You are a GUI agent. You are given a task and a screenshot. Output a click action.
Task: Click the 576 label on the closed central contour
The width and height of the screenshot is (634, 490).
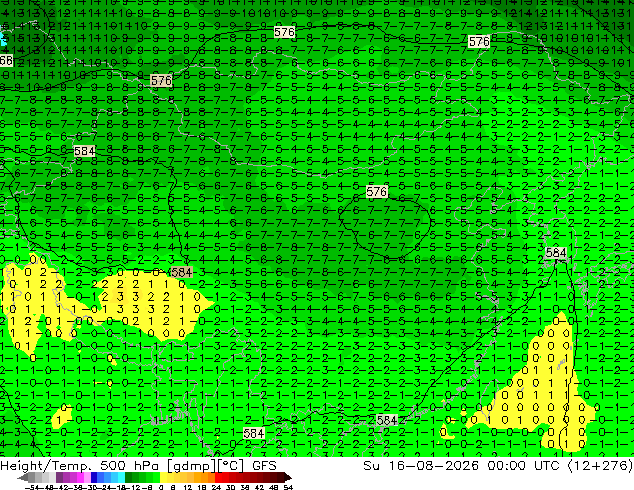(376, 191)
